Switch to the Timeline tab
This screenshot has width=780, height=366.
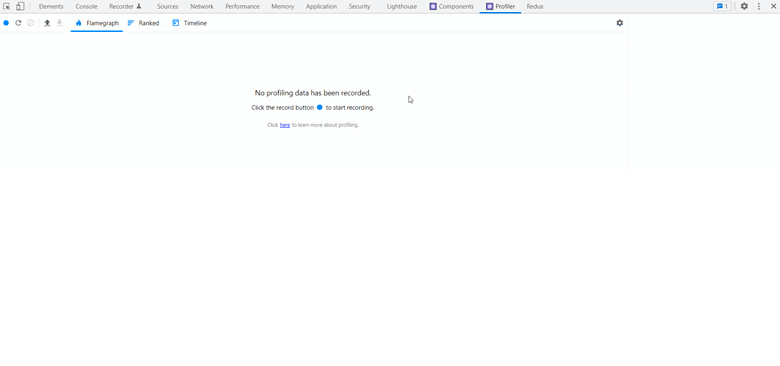(x=190, y=23)
